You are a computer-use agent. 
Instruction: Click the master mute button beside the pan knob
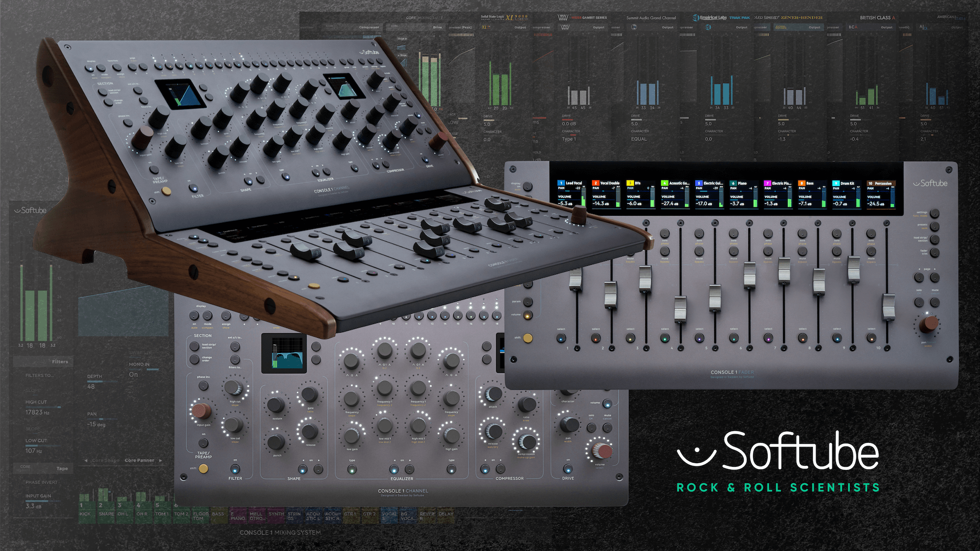(x=935, y=303)
